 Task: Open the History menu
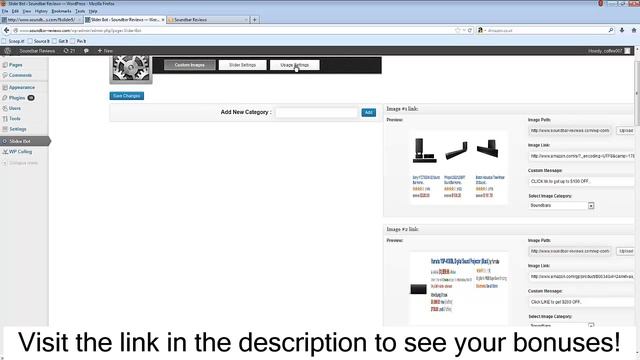[41, 11]
